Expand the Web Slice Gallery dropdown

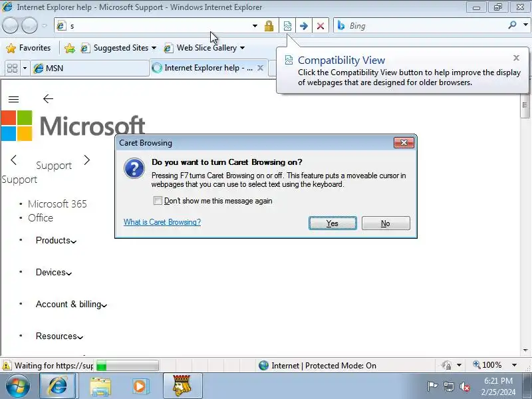click(x=242, y=48)
